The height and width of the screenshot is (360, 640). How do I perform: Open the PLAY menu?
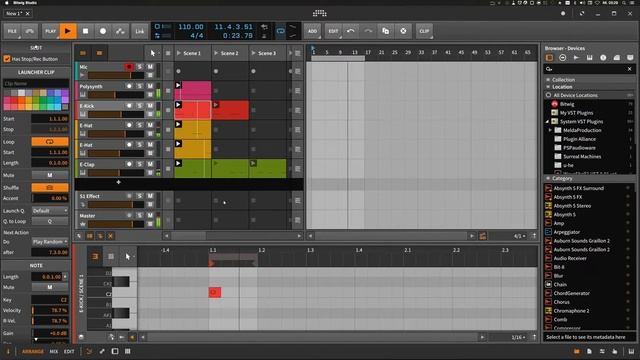(x=51, y=31)
